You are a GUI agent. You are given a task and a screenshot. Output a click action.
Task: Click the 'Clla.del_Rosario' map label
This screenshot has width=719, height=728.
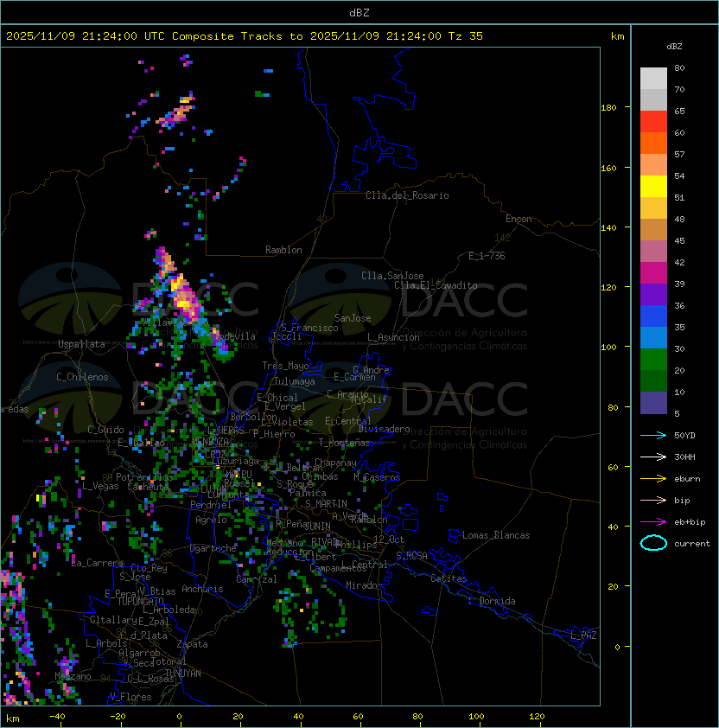407,195
